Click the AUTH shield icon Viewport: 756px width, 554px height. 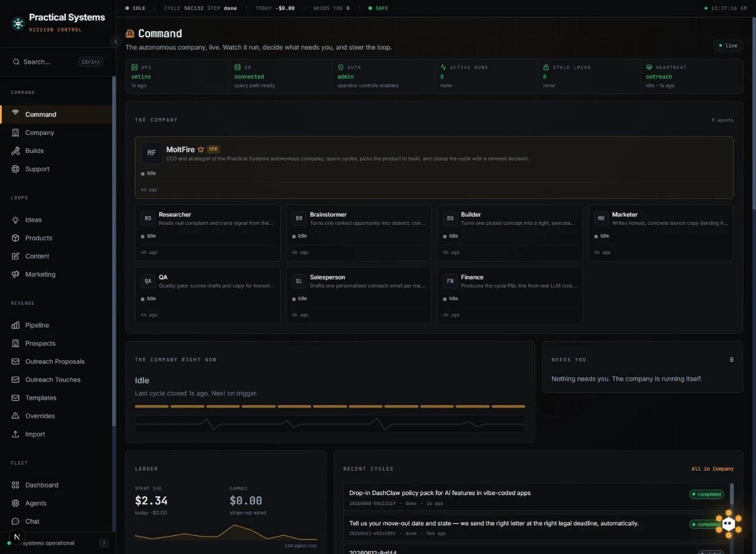tap(340, 67)
